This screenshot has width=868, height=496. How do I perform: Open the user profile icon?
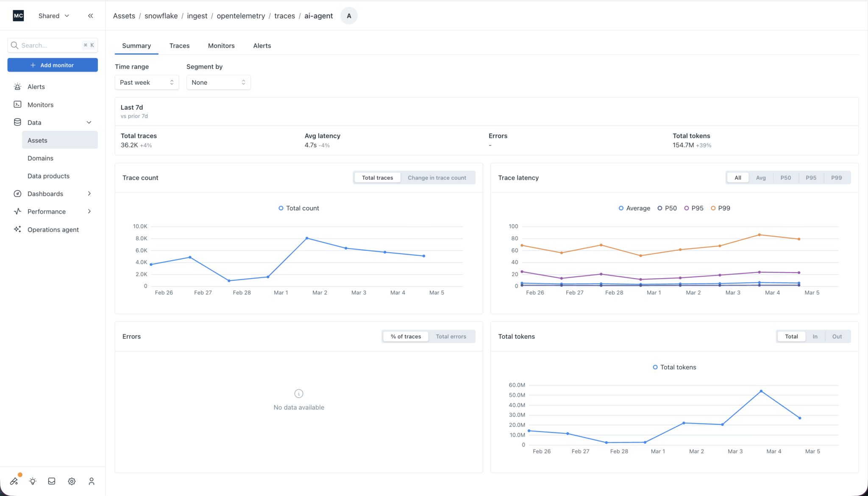(x=91, y=481)
